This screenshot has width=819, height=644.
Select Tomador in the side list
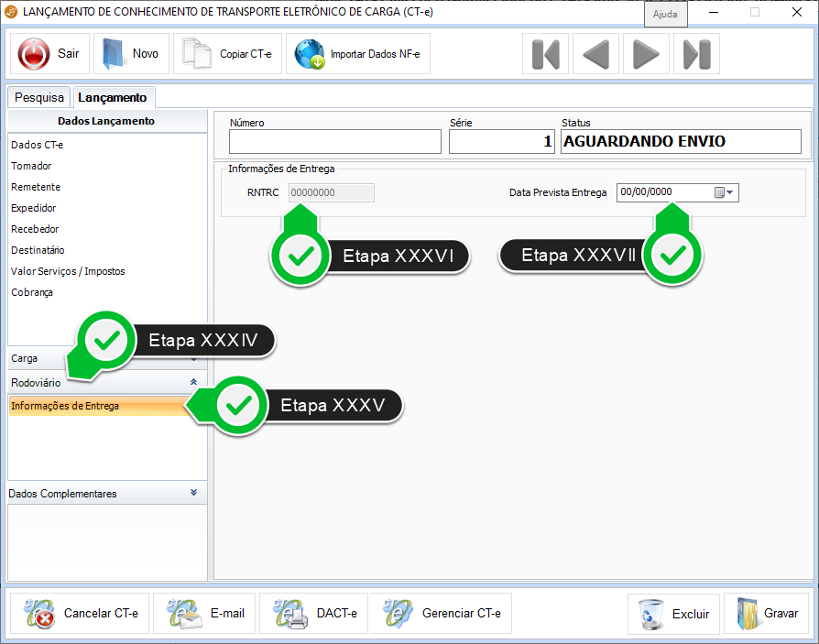[31, 166]
